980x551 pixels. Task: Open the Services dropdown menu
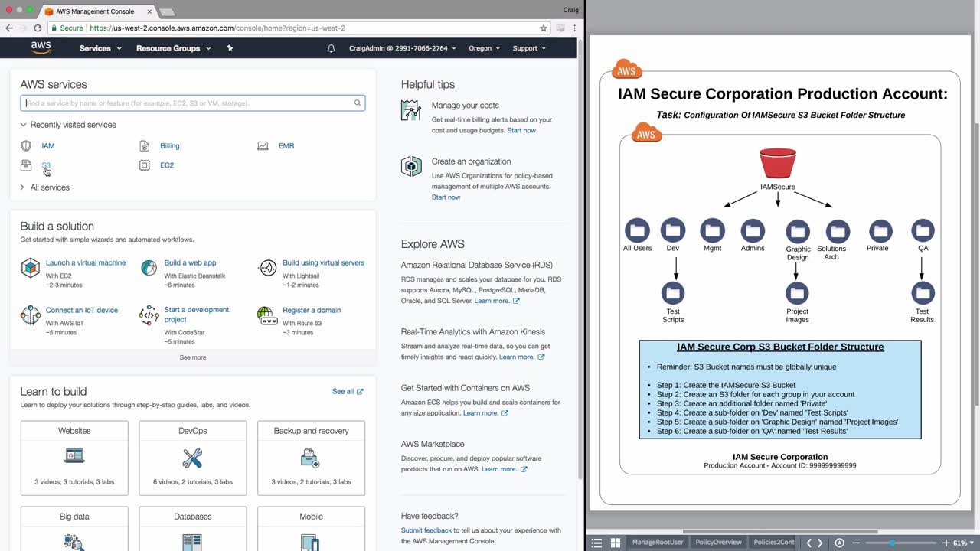pos(100,48)
